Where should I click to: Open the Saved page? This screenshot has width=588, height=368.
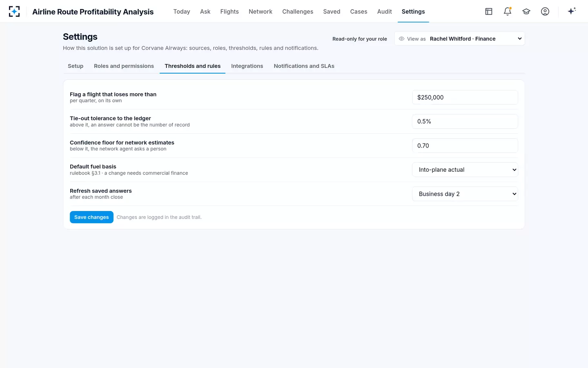pos(332,11)
